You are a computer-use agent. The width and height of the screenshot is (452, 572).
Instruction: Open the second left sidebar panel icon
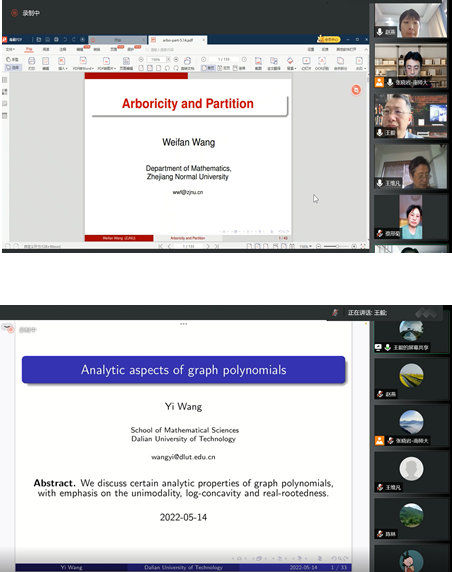click(x=5, y=92)
